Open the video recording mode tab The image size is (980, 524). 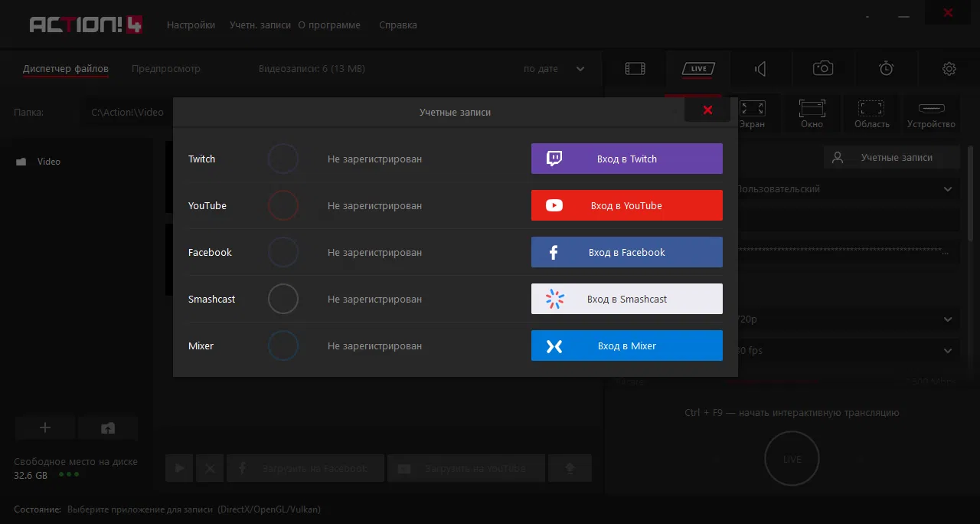pyautogui.click(x=635, y=69)
